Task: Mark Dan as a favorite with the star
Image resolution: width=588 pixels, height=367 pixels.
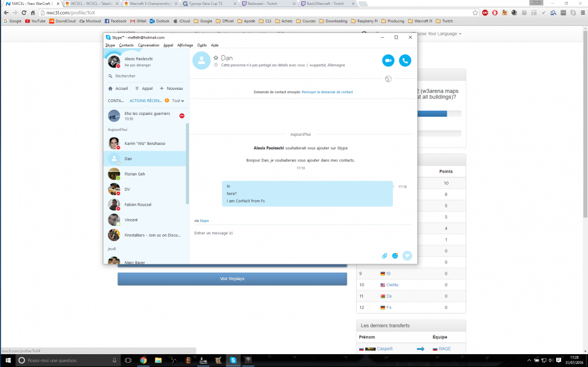Action: coord(215,57)
